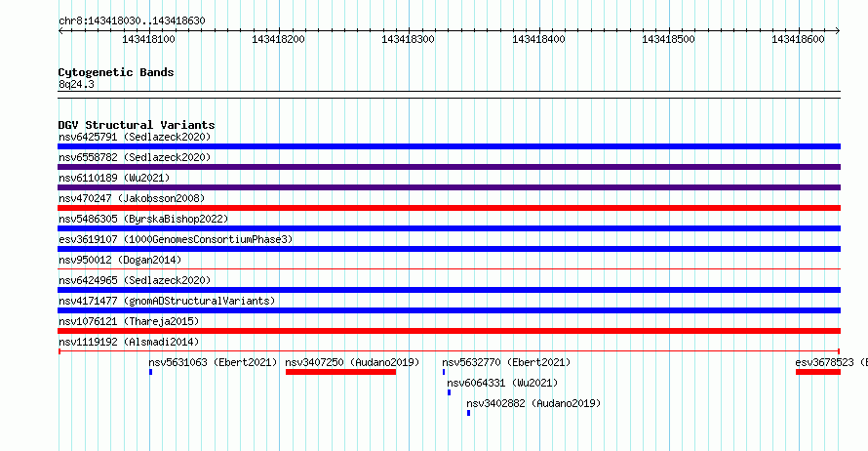
Task: Select the small blue marker under nsv6064331
Action: click(x=449, y=392)
